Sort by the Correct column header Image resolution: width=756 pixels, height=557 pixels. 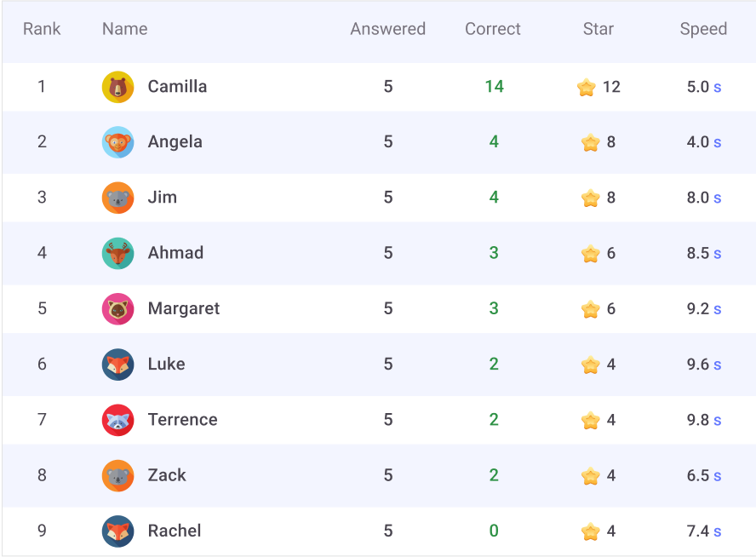click(x=493, y=29)
